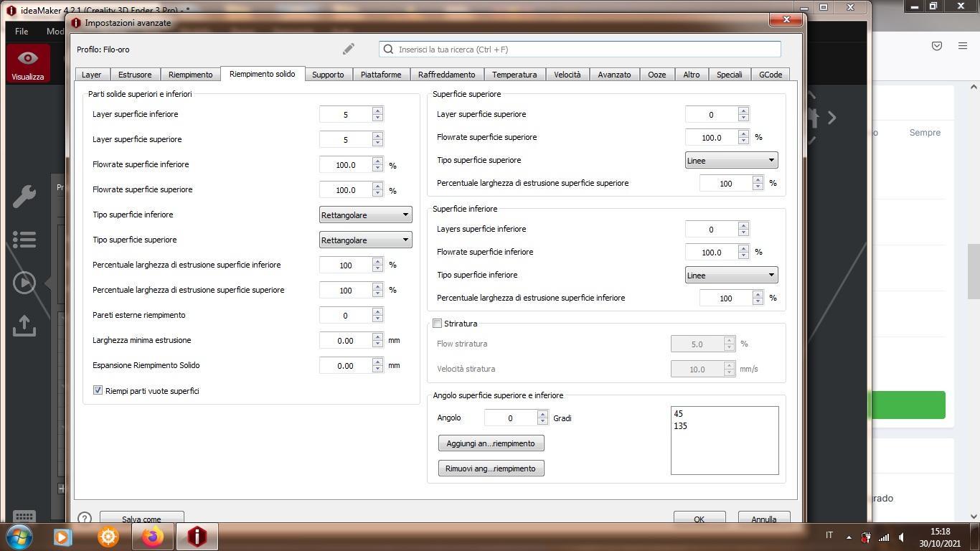Enable the Striratura checkbox

[x=438, y=324]
